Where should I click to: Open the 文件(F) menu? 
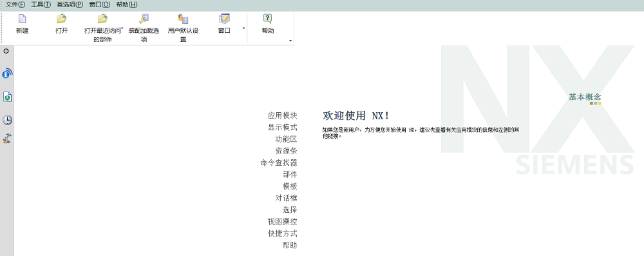tap(15, 5)
